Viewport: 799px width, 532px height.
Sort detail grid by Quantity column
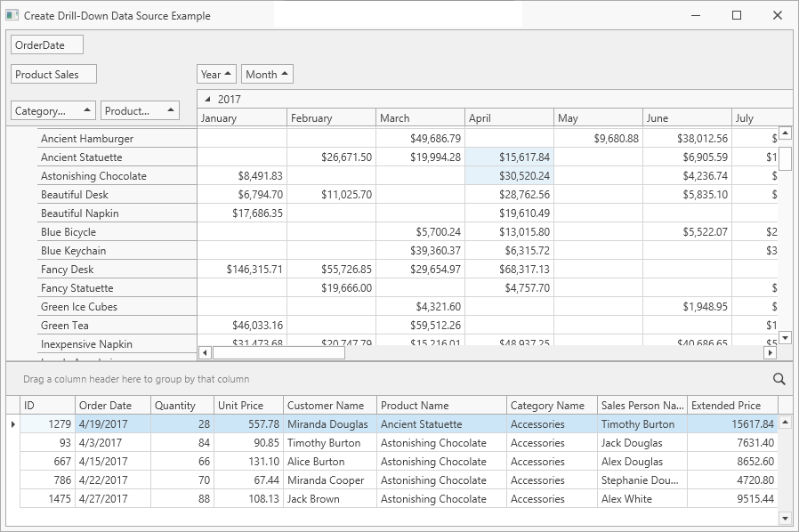coord(182,405)
